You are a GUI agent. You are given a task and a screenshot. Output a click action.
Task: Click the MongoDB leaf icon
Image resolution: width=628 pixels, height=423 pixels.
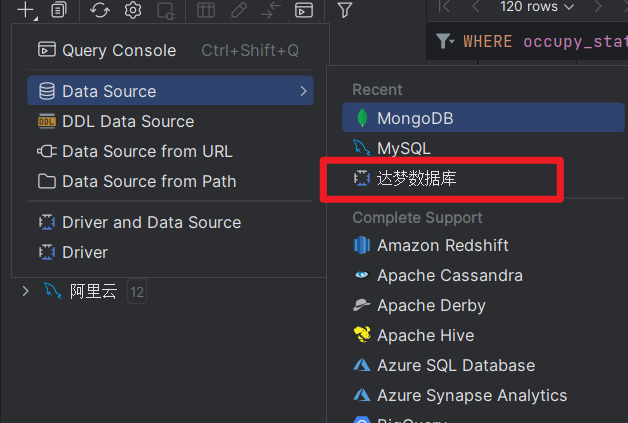[x=361, y=119]
